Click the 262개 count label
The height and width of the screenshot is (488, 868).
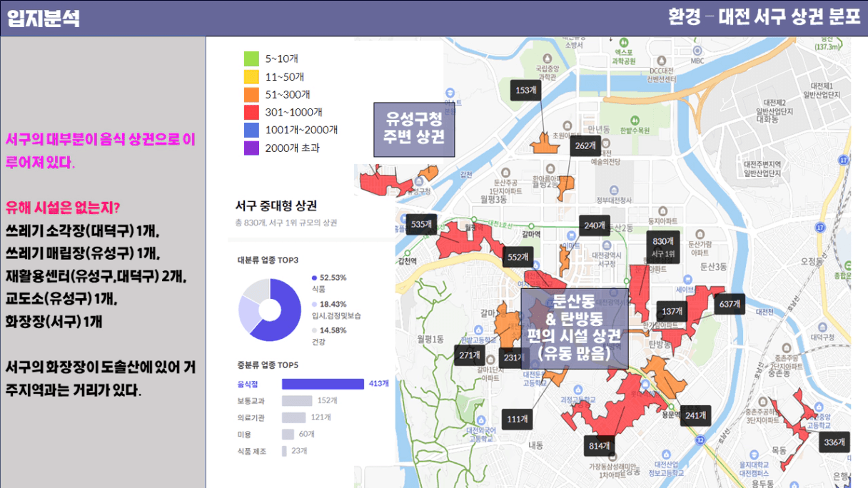[x=585, y=146]
